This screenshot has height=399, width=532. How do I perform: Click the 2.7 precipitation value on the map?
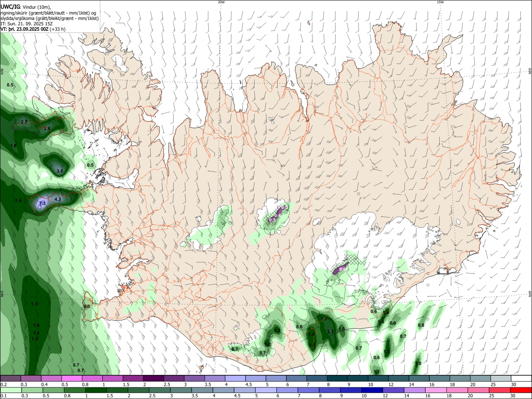[x=24, y=122]
